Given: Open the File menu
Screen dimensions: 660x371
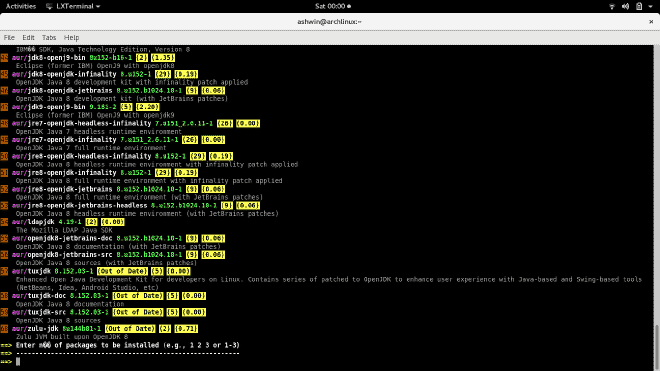Looking at the screenshot, I should click(x=9, y=37).
